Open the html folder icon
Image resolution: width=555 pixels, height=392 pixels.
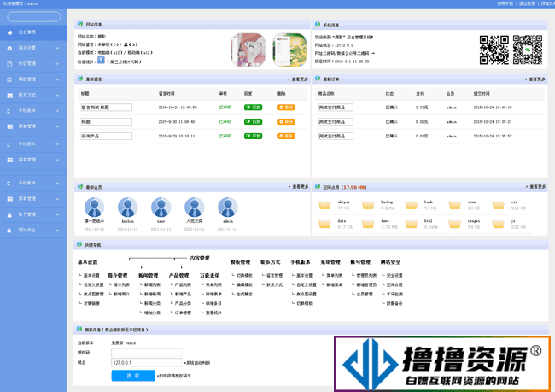click(x=412, y=224)
